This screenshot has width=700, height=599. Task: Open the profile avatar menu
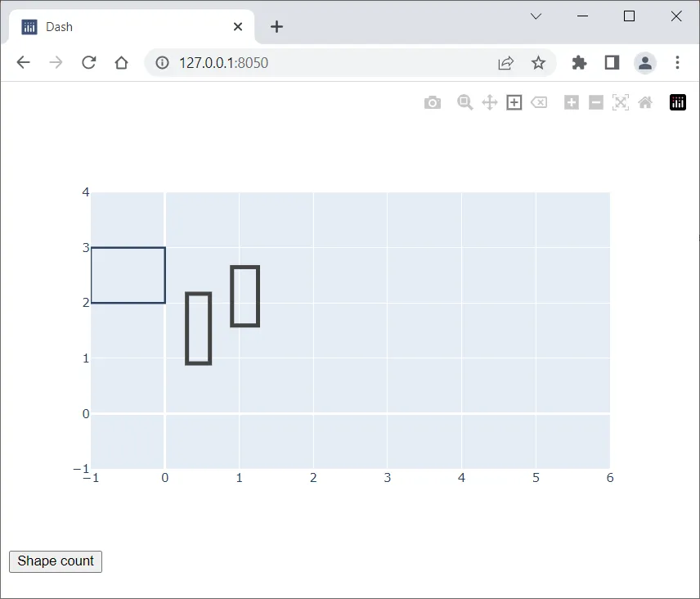point(644,62)
